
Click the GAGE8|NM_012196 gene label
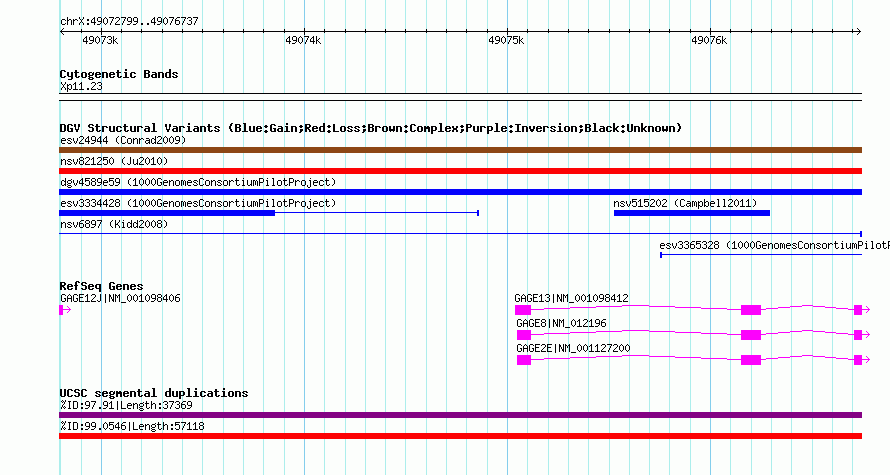[x=561, y=323]
